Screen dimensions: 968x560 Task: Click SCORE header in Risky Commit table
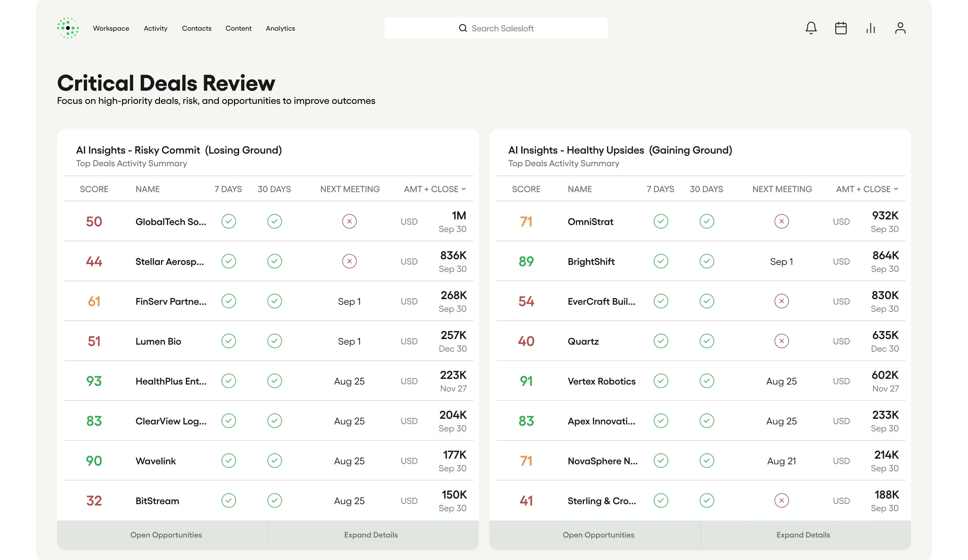coord(94,189)
